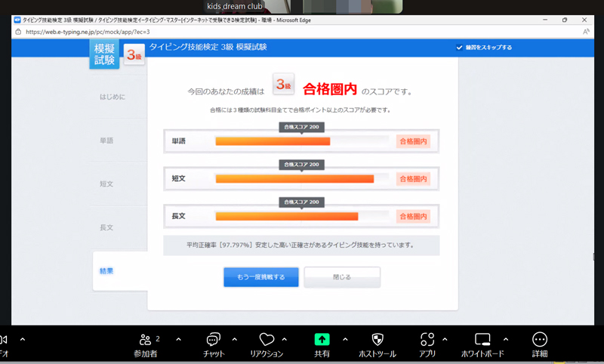
Task: Click the もう一度挑戦する button
Action: point(261,277)
